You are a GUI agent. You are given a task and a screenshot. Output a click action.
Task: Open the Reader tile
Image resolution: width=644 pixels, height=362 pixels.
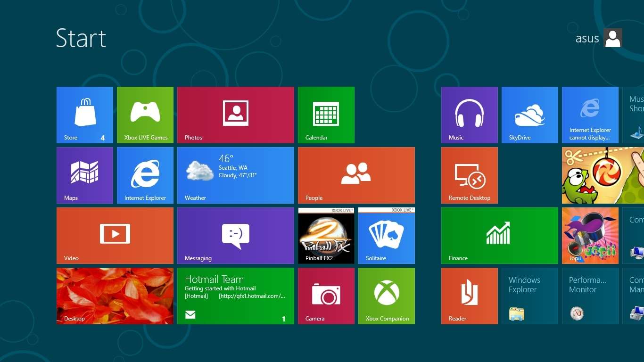(470, 296)
